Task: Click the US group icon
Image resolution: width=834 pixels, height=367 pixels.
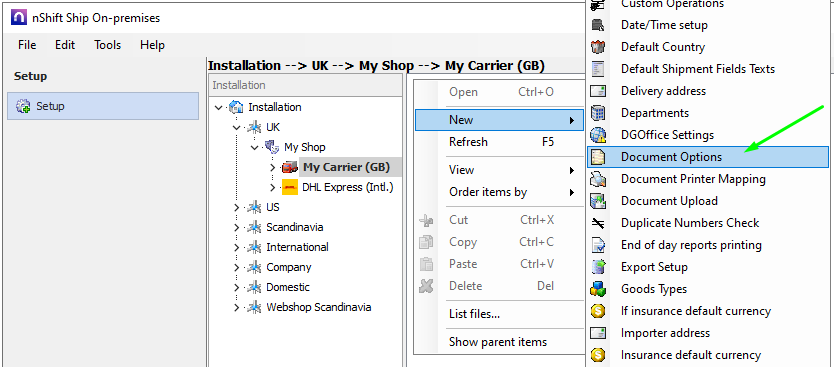Action: pyautogui.click(x=254, y=207)
